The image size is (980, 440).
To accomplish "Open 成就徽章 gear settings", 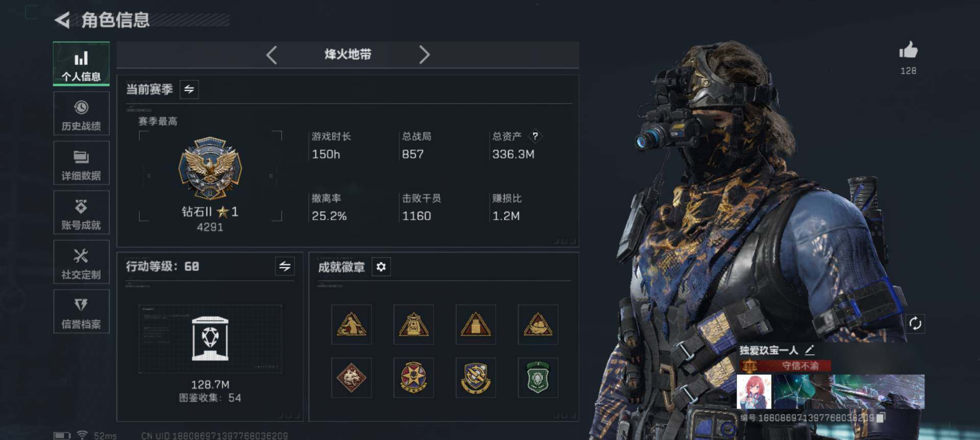I will coord(381,267).
